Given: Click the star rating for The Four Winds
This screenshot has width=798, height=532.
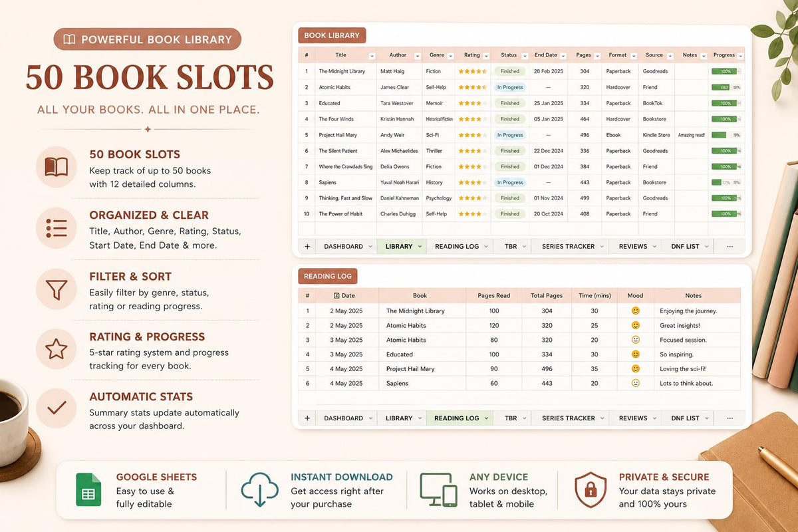Looking at the screenshot, I should 473,119.
